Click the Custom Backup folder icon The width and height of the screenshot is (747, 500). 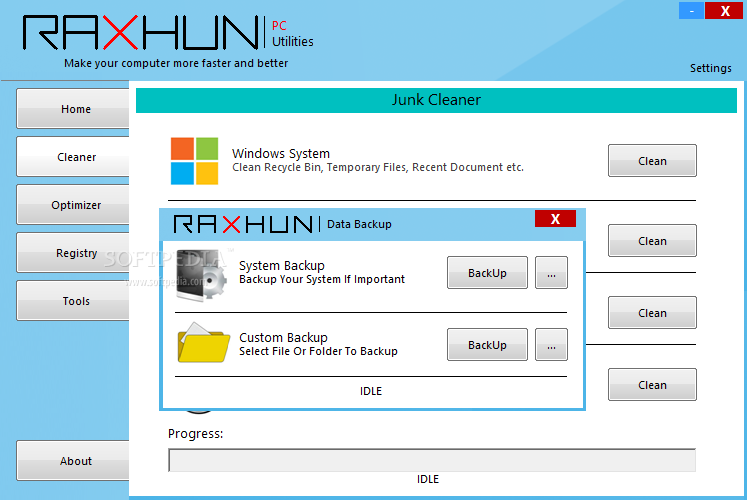[203, 343]
